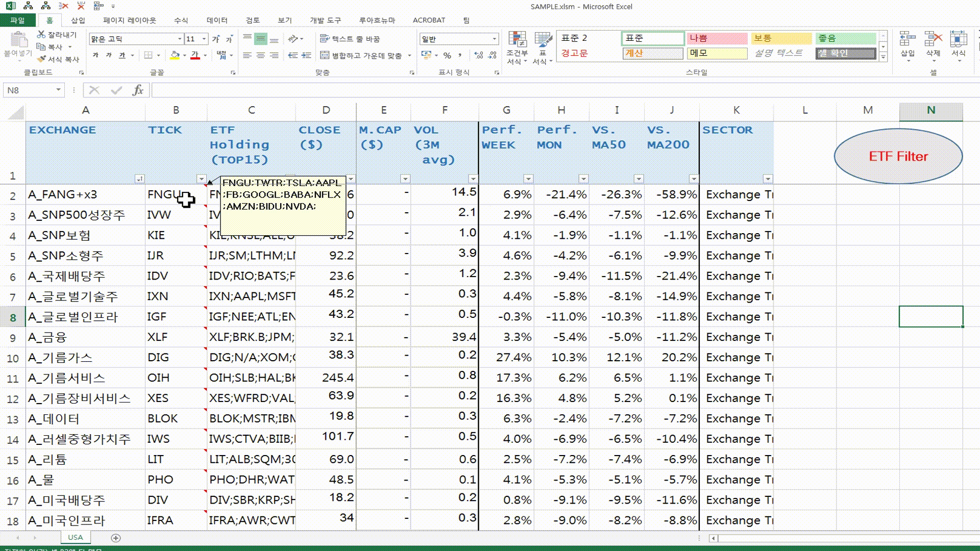This screenshot has height=551, width=980.
Task: Click the ETF Filter oval button
Action: pos(898,156)
